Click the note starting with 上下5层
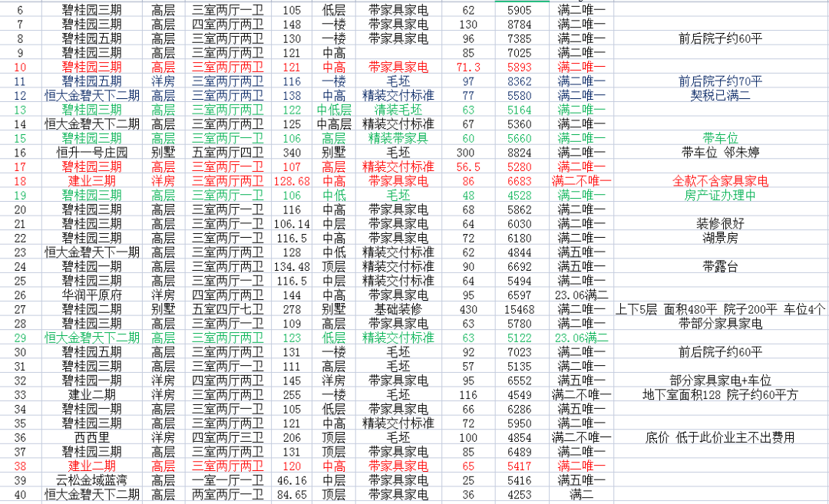829x504 pixels. 721,310
